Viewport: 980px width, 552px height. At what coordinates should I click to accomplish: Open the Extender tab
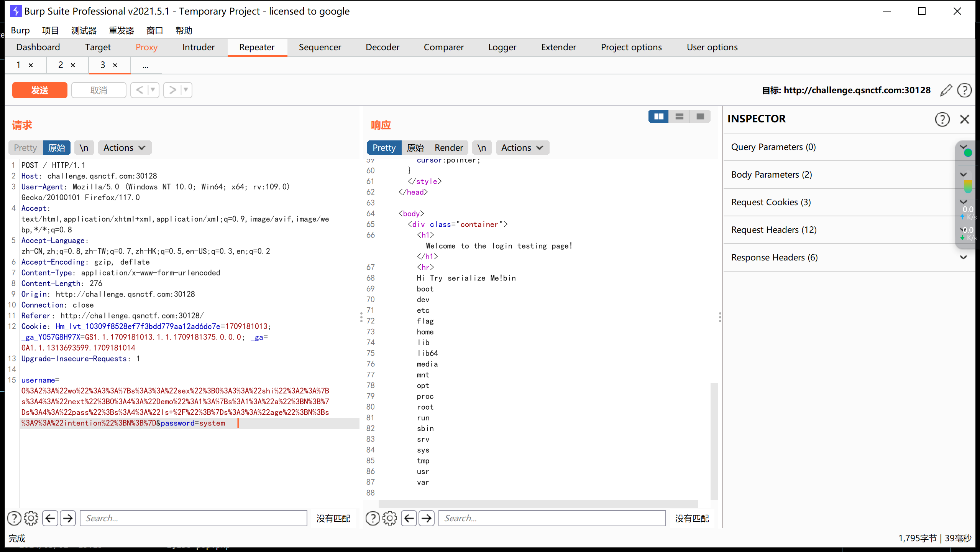pos(558,47)
